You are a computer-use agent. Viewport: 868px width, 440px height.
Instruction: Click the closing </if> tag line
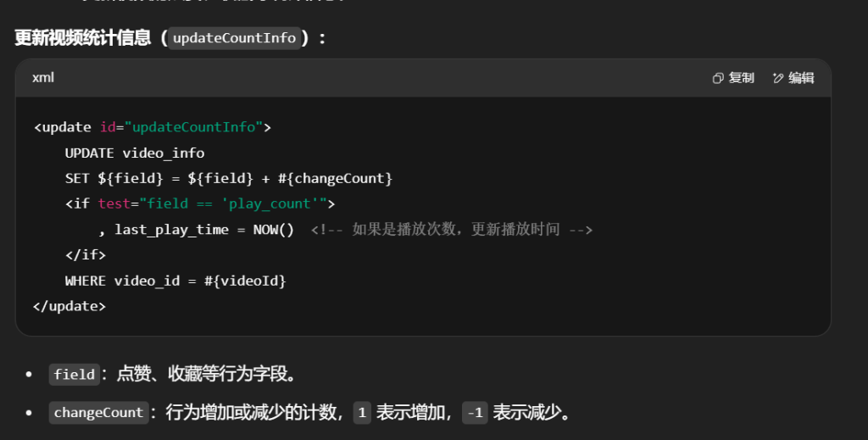pos(85,254)
